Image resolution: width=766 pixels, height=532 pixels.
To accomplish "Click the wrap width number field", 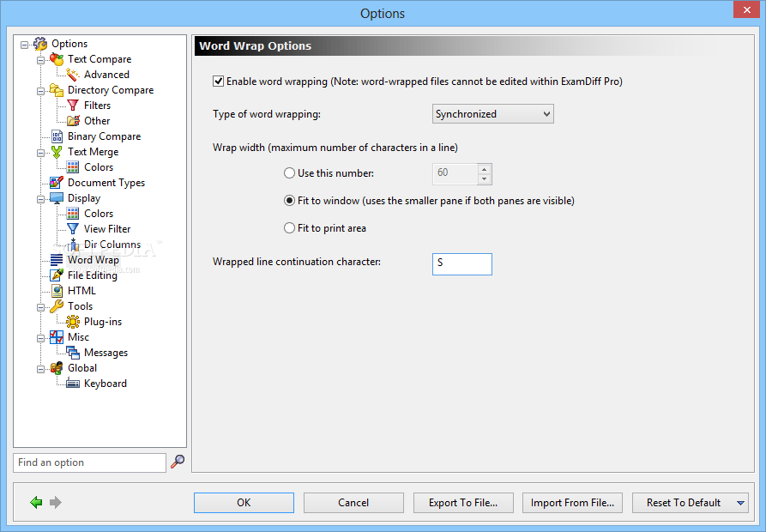I will point(455,173).
